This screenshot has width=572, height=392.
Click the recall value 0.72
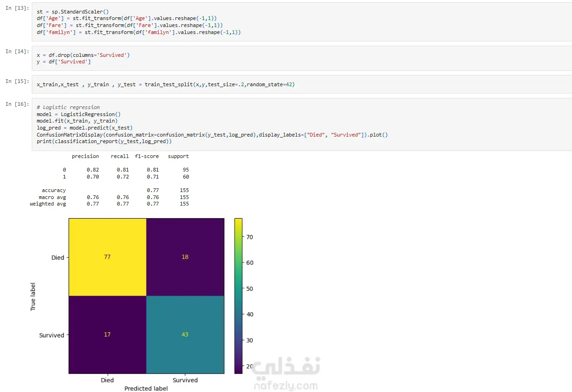coord(123,177)
